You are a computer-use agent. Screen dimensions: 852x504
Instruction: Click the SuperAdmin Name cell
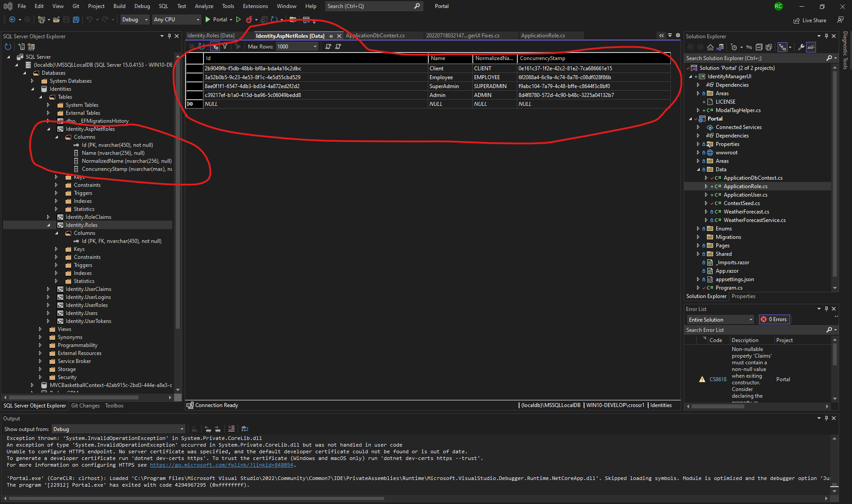click(450, 86)
